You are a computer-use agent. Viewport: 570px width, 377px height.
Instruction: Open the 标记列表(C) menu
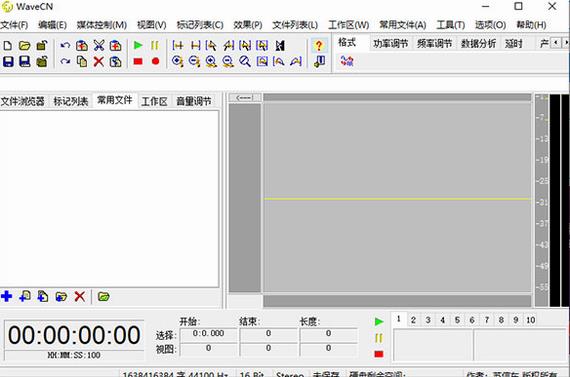pos(200,25)
